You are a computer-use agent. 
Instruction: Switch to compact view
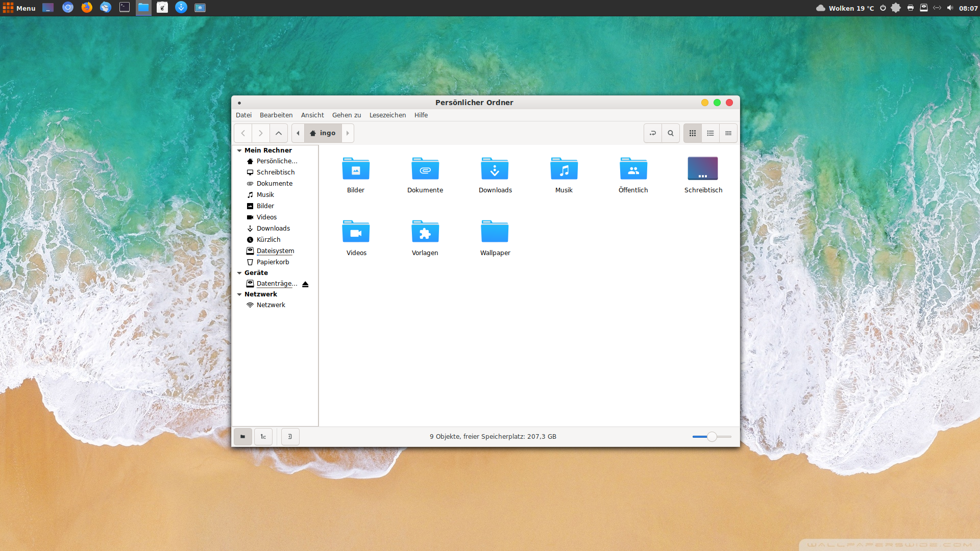click(728, 133)
